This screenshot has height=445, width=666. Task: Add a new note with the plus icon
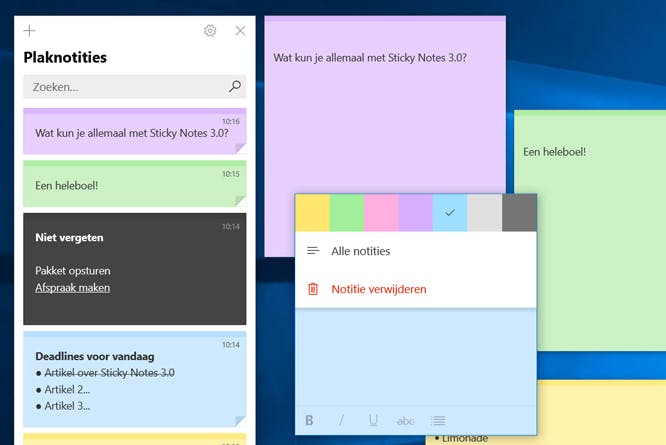29,31
